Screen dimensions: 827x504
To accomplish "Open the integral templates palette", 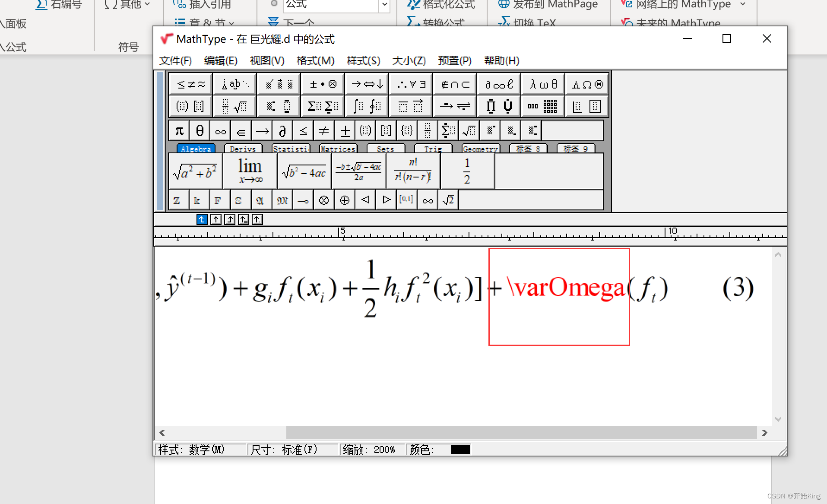I will (366, 106).
